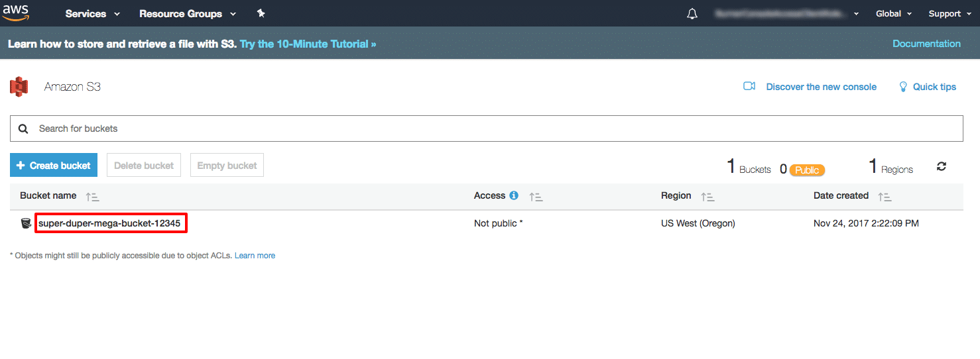Click the Amazon S3 red logo icon
Screen dimensions: 980x359
(x=19, y=87)
